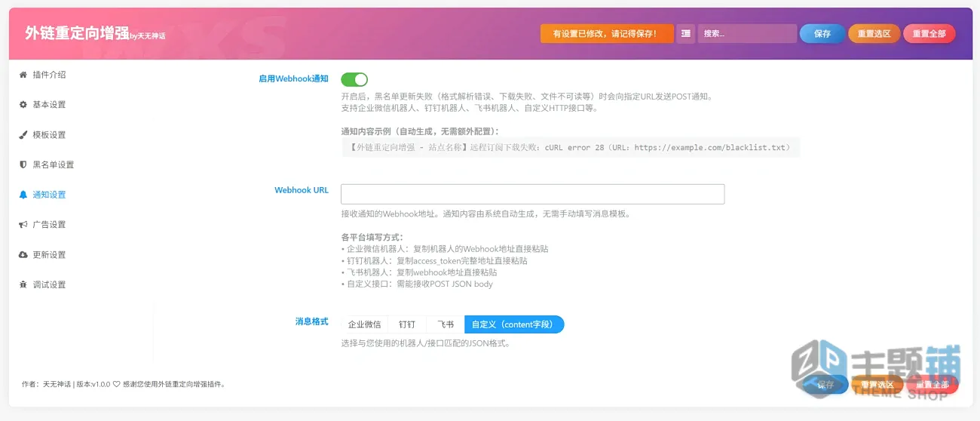Click the cloud icon for 更新设置
The image size is (980, 421).
(x=23, y=255)
